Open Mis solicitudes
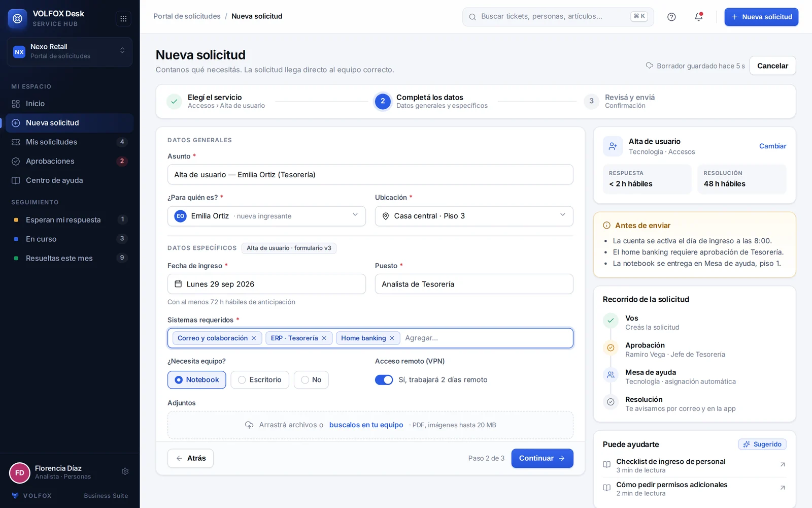 point(70,142)
